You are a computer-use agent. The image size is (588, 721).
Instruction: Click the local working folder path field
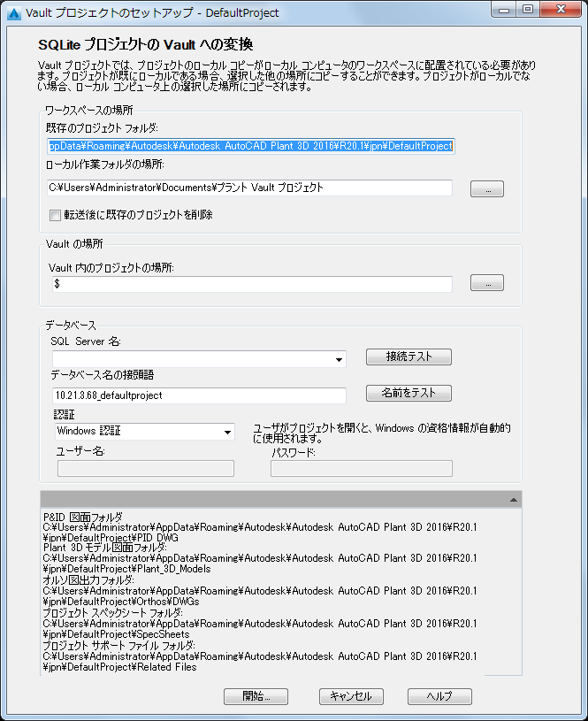(249, 188)
